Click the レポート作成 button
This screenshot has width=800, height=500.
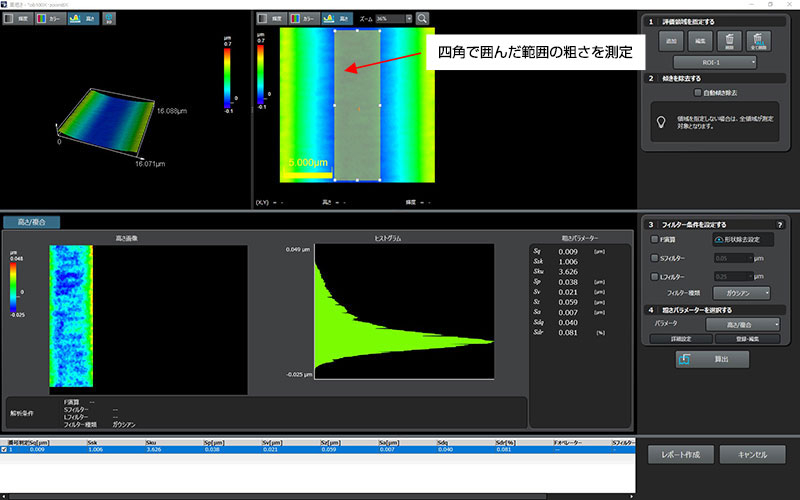[x=684, y=455]
